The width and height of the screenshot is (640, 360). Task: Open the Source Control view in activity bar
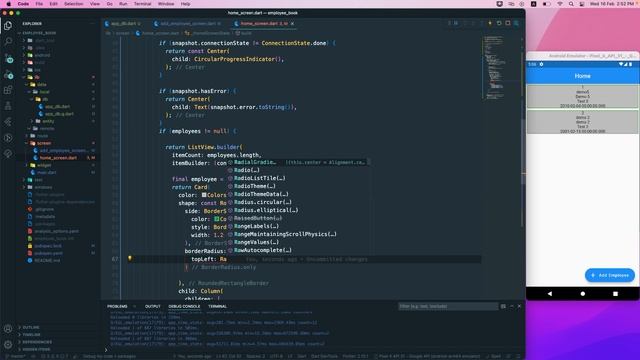8,59
